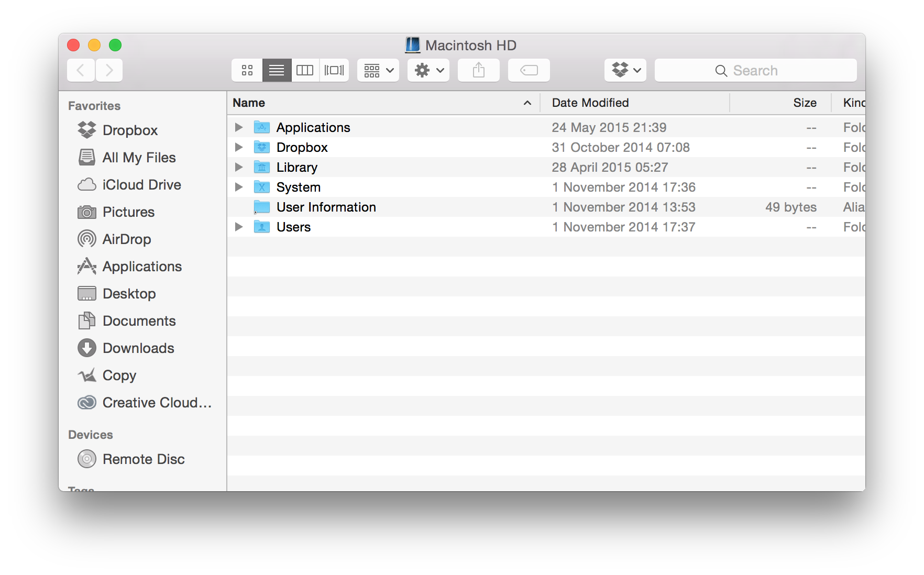Viewport: 924px width, 575px height.
Task: Sort by Date Modified column header
Action: point(635,103)
